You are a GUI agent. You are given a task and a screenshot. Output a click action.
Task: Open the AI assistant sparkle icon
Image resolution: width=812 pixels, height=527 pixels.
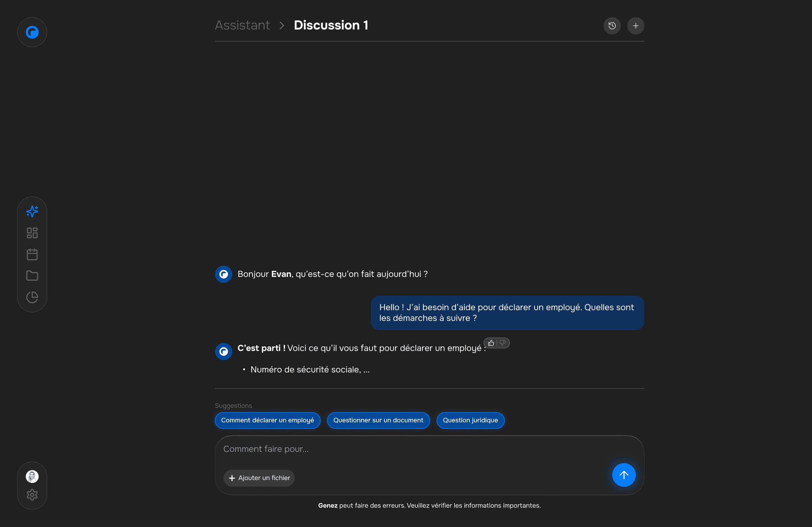[32, 211]
